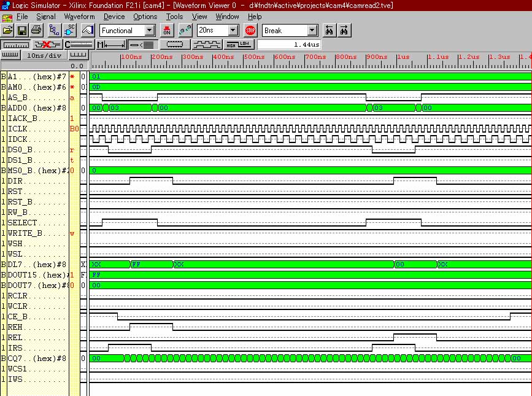Viewport: 532px width, 396px height.
Task: Click the 1.44us time display field
Action: pyautogui.click(x=288, y=44)
